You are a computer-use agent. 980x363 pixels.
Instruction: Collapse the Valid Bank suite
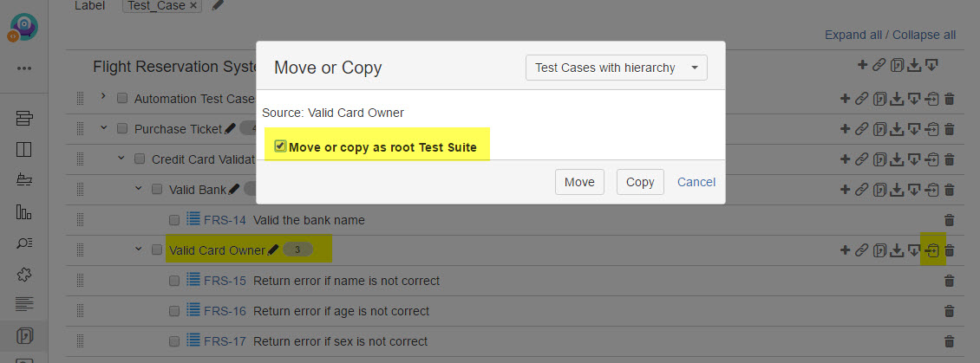(x=138, y=190)
